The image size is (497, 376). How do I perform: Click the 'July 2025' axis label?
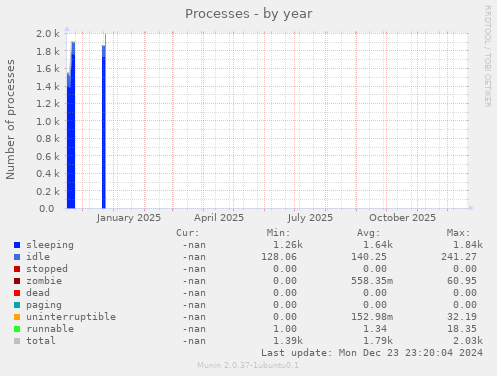pos(310,218)
